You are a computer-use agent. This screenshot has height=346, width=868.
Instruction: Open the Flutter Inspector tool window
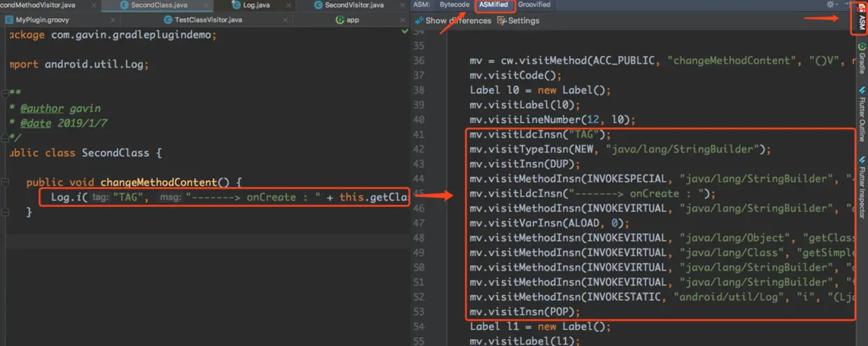click(x=861, y=189)
